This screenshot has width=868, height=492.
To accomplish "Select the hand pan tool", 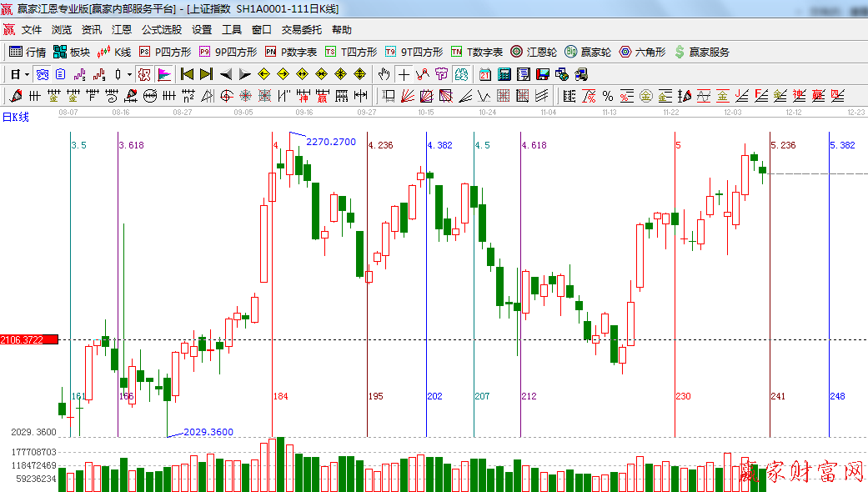I will (384, 74).
